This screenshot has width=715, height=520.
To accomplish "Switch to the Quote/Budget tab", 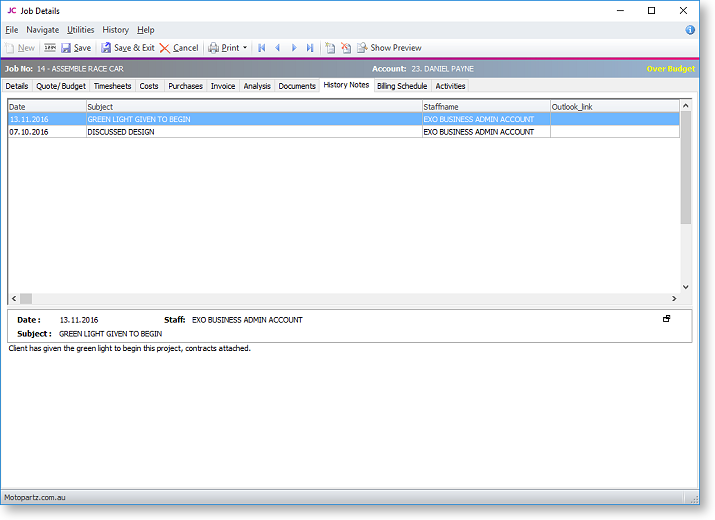I will [61, 86].
